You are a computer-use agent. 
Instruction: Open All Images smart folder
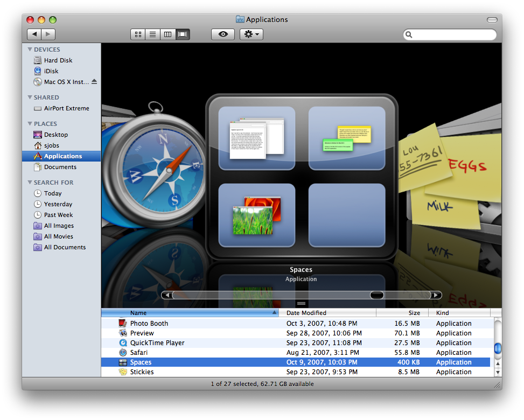coord(59,226)
